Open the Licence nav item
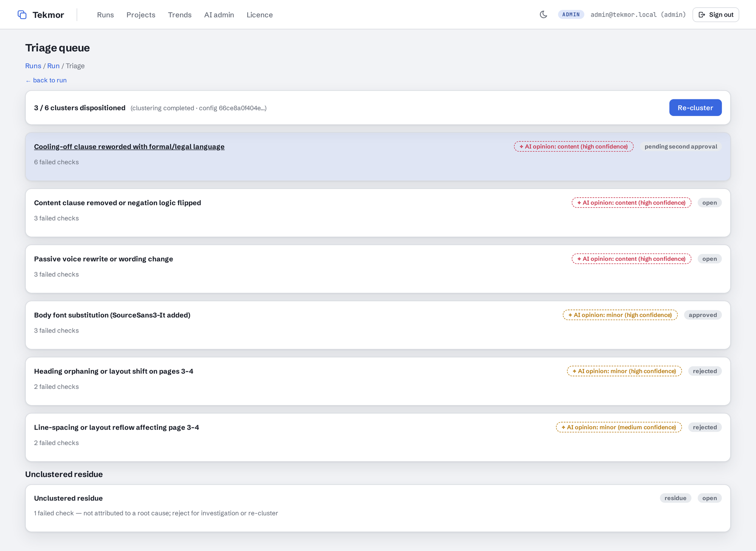The image size is (756, 551). (260, 15)
